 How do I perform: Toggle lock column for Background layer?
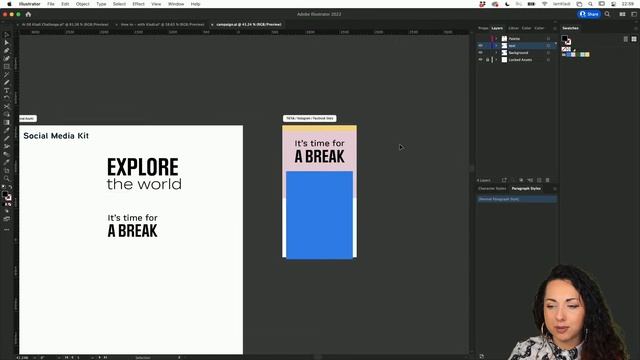487,53
